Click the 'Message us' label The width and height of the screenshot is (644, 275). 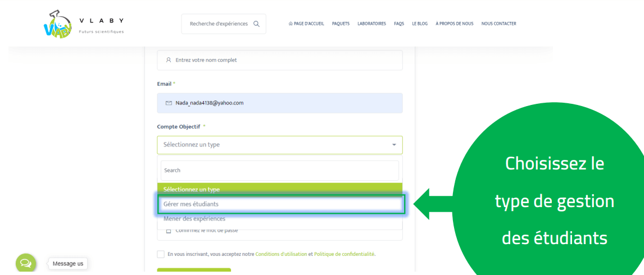[68, 263]
